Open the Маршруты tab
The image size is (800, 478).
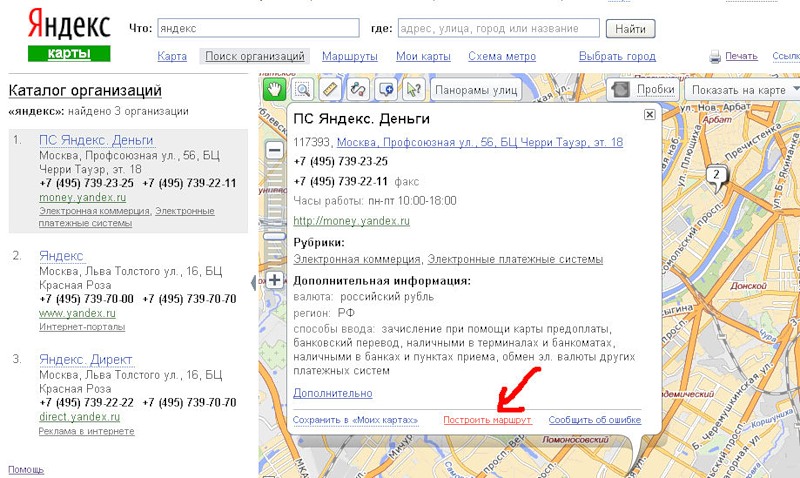point(349,56)
